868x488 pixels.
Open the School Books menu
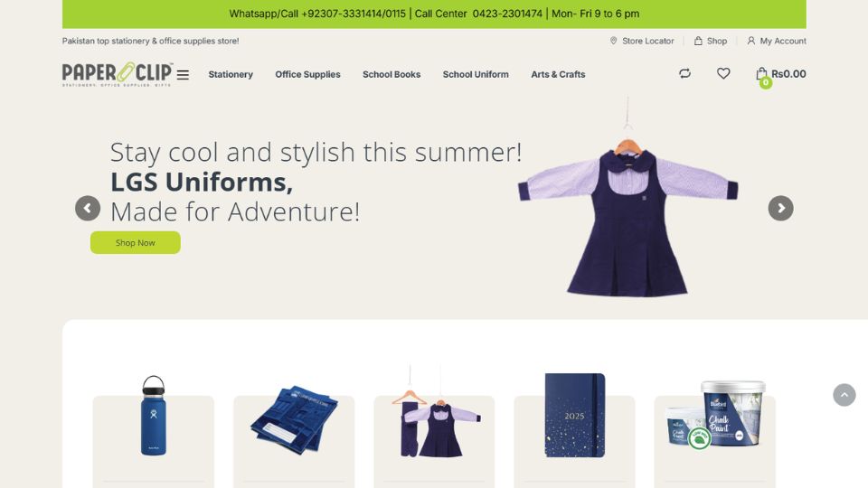pos(392,74)
